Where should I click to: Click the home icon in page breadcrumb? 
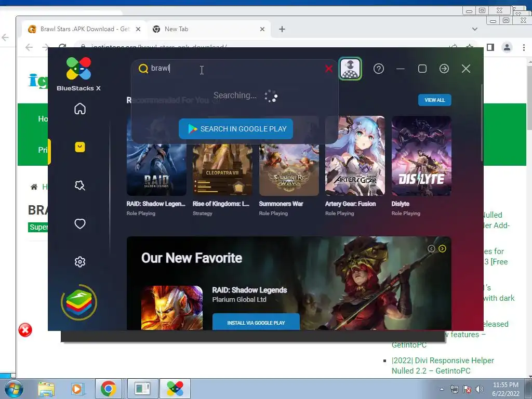coord(34,187)
